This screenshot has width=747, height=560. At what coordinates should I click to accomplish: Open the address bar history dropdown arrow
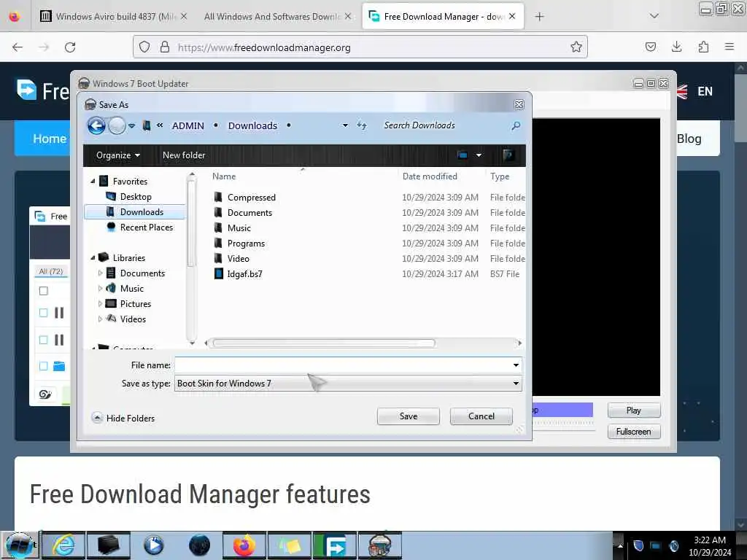click(x=345, y=125)
